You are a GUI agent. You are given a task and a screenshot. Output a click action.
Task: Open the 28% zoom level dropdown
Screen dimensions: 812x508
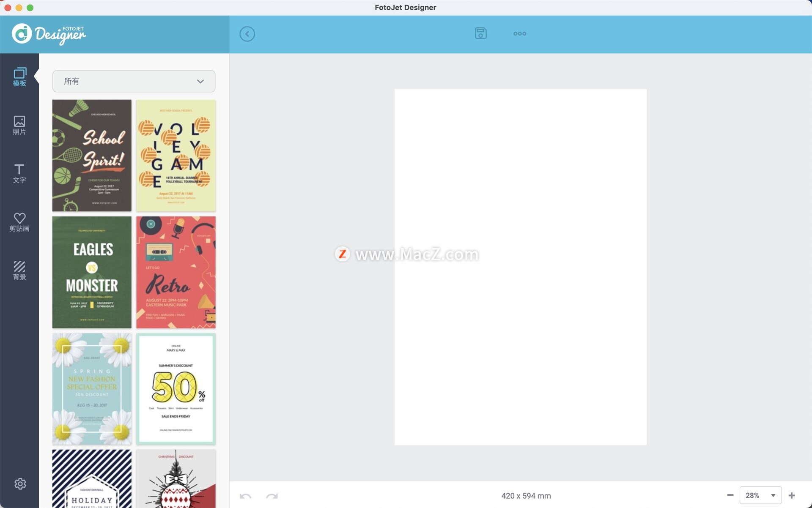[760, 495]
